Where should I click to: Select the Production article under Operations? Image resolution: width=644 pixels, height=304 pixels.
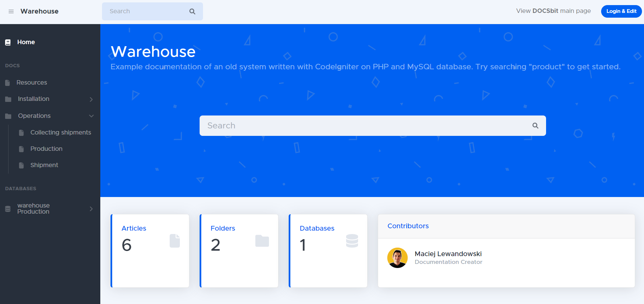pyautogui.click(x=46, y=149)
